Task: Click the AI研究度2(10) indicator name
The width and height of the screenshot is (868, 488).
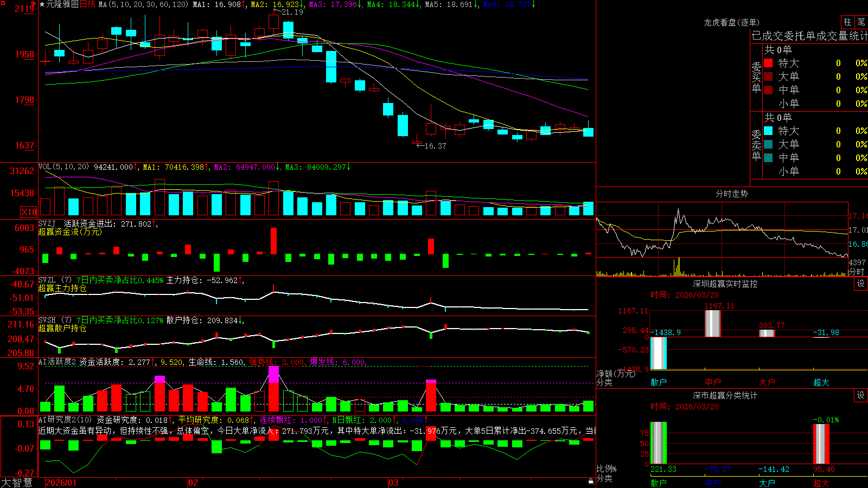Action: 66,420
